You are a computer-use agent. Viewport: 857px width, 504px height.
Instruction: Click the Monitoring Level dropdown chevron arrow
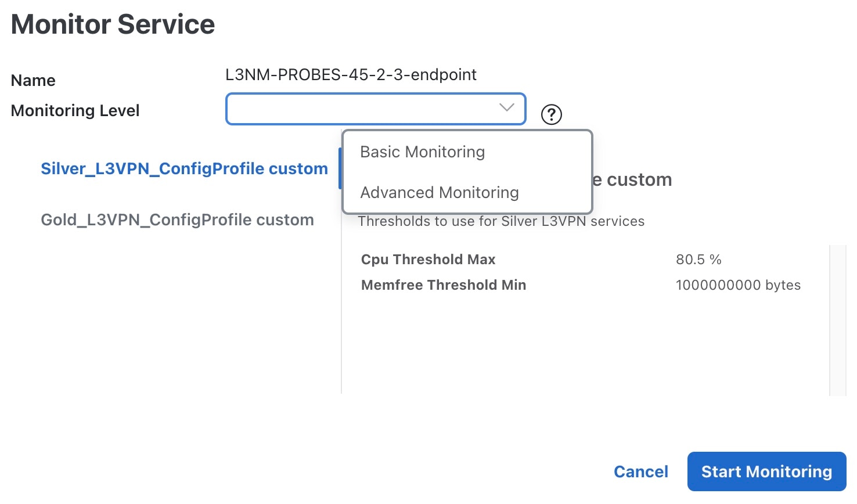pyautogui.click(x=506, y=107)
